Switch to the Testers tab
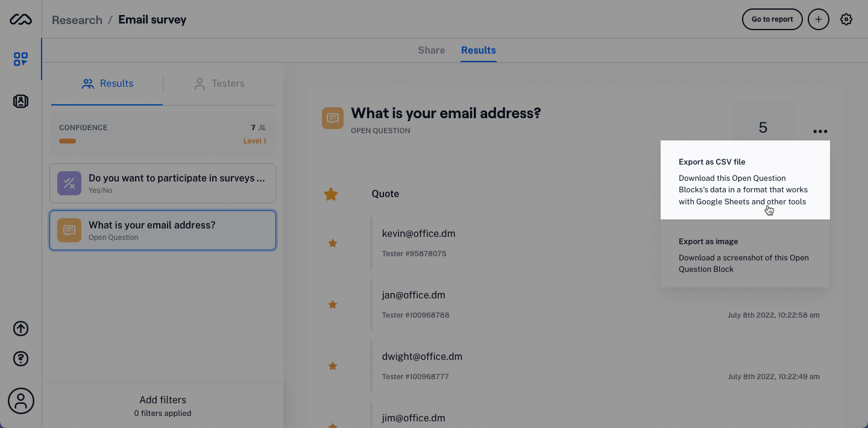868x428 pixels. (219, 83)
